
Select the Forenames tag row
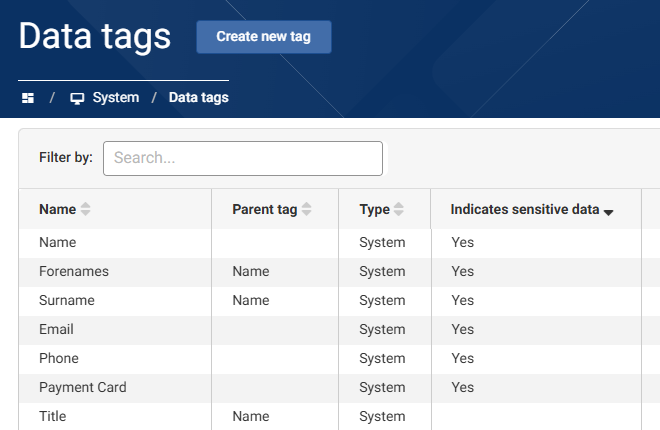point(74,271)
